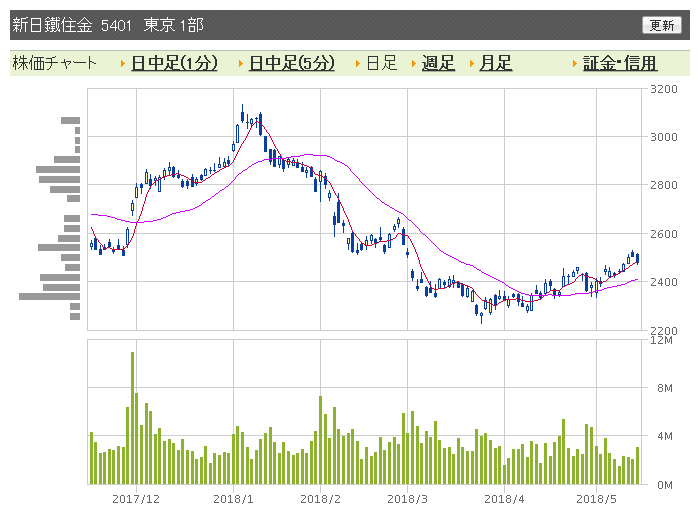Click orange arrow beside 日中足(5分)
Image resolution: width=698 pixels, height=524 pixels.
coord(241,64)
